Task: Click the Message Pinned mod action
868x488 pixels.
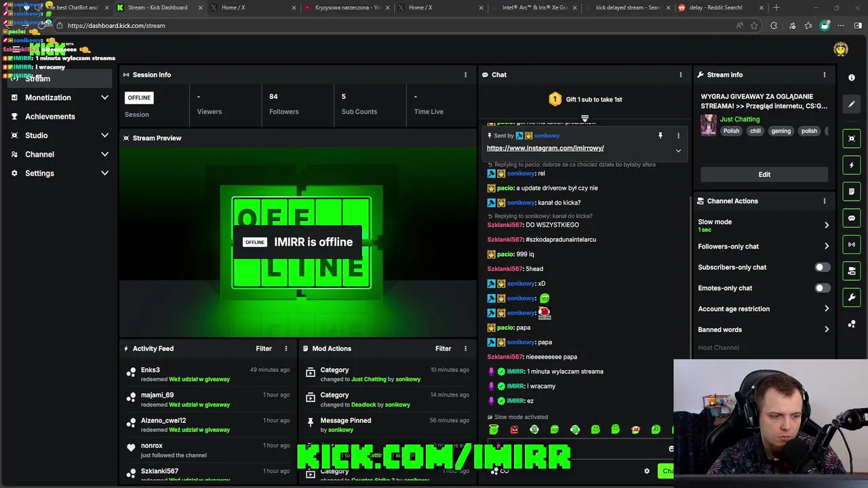Action: click(x=387, y=425)
